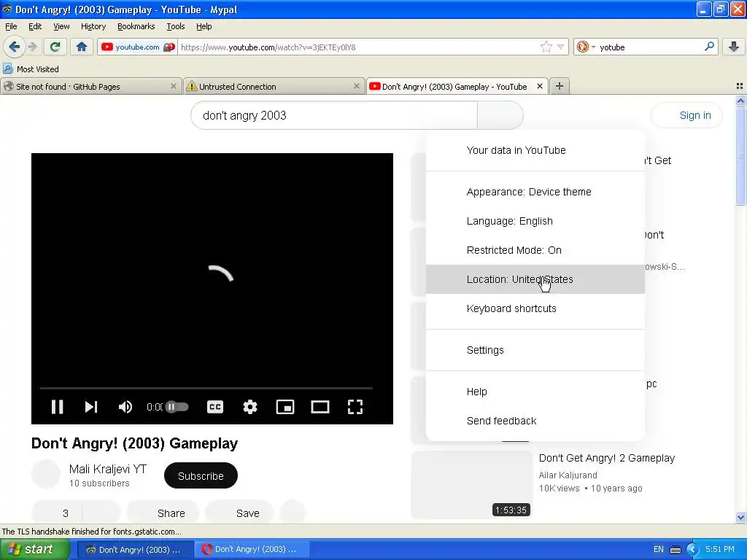Show all tabs group icon
Screen dimensions: 747x560
coord(740,86)
